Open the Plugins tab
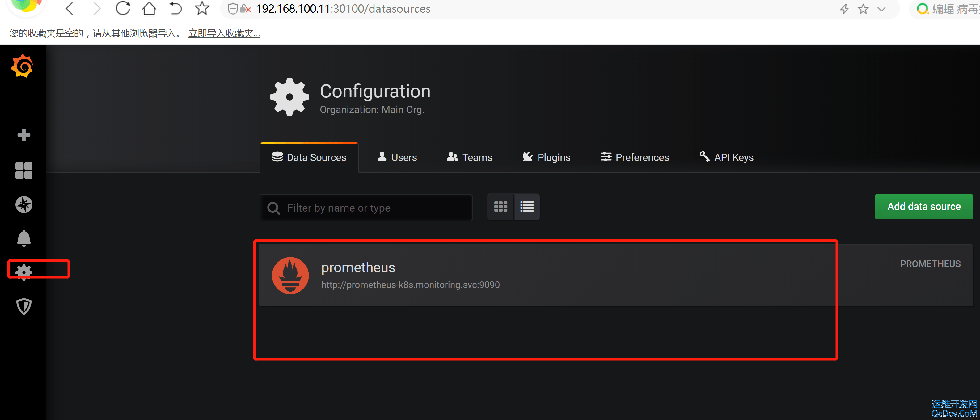This screenshot has width=980, height=420. pyautogui.click(x=546, y=157)
